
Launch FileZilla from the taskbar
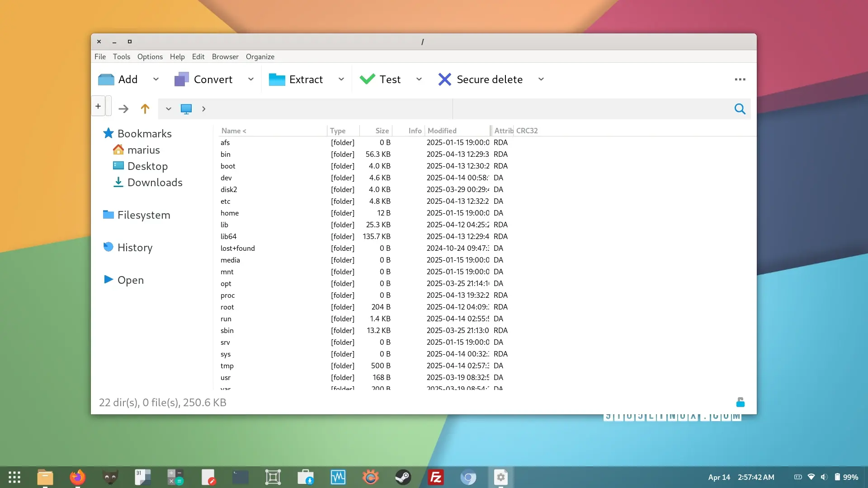[x=435, y=477]
